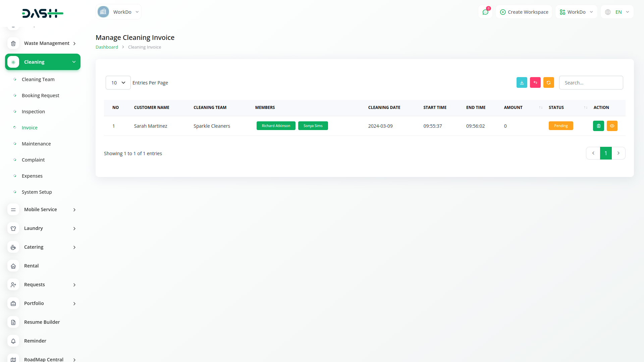Viewport: 644px width, 362px height.
Task: Click the orange reload refresh icon
Action: 548,82
